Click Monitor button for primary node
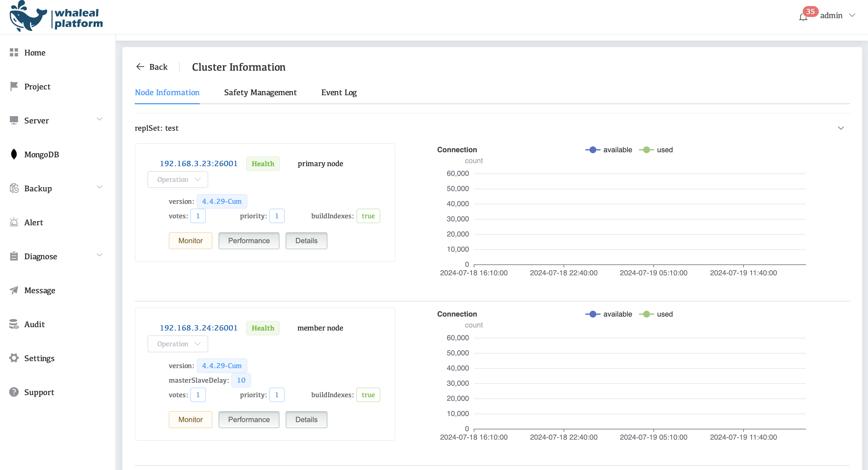The height and width of the screenshot is (470, 868). [x=190, y=241]
